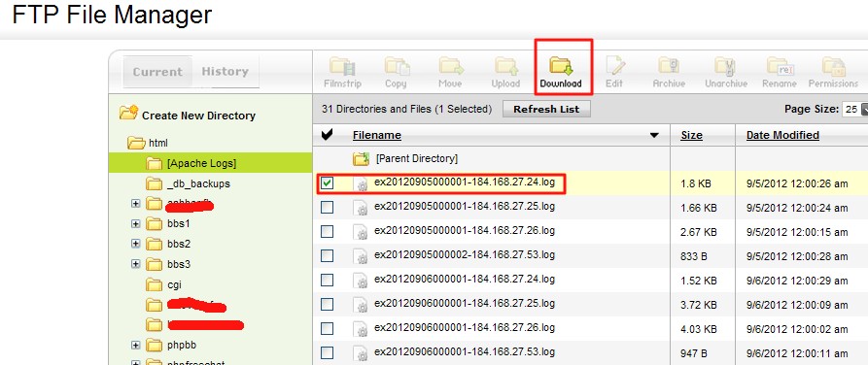Click filename ex20120906000001-184.168.27.26.log

click(x=465, y=327)
